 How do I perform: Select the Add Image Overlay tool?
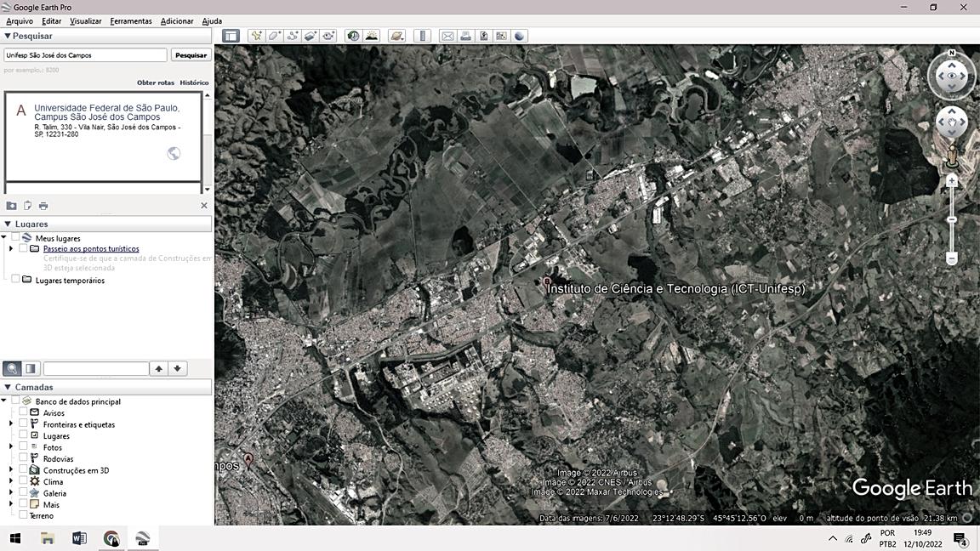pyautogui.click(x=311, y=36)
